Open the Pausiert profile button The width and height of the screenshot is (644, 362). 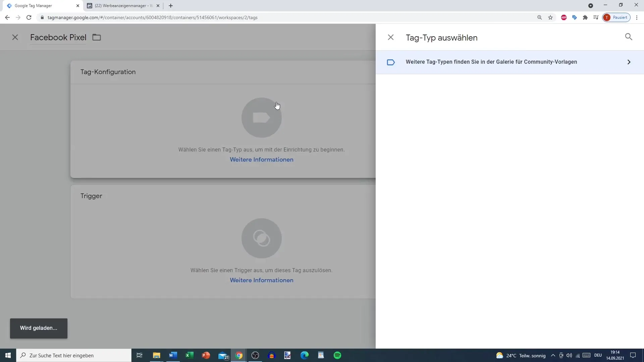click(x=616, y=17)
